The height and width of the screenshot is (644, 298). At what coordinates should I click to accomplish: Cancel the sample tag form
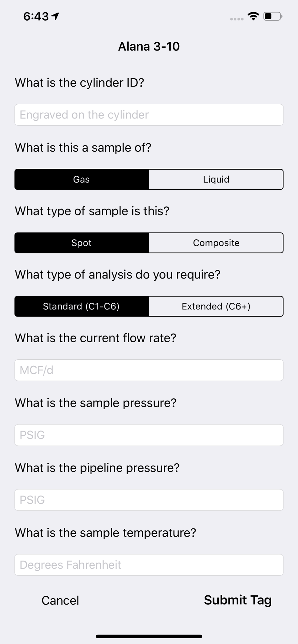(x=60, y=601)
